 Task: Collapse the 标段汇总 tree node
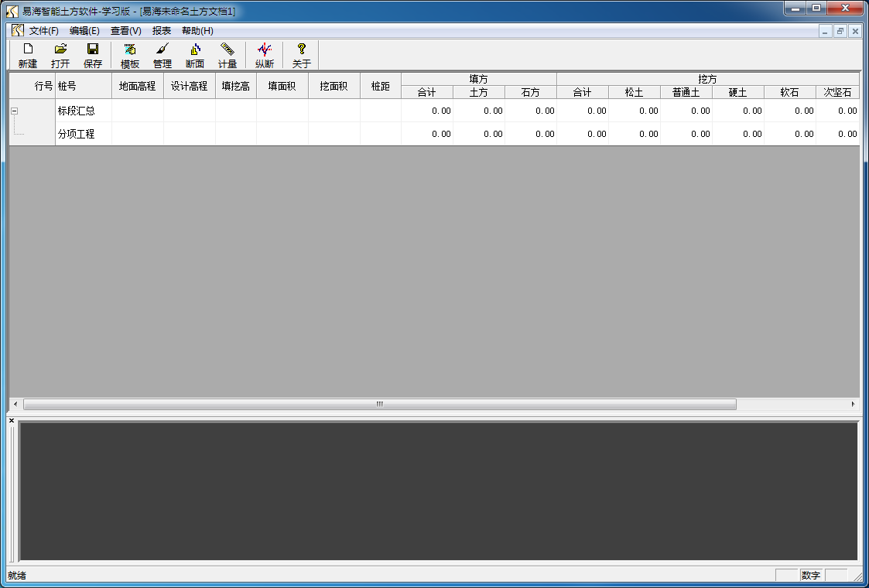[x=15, y=111]
